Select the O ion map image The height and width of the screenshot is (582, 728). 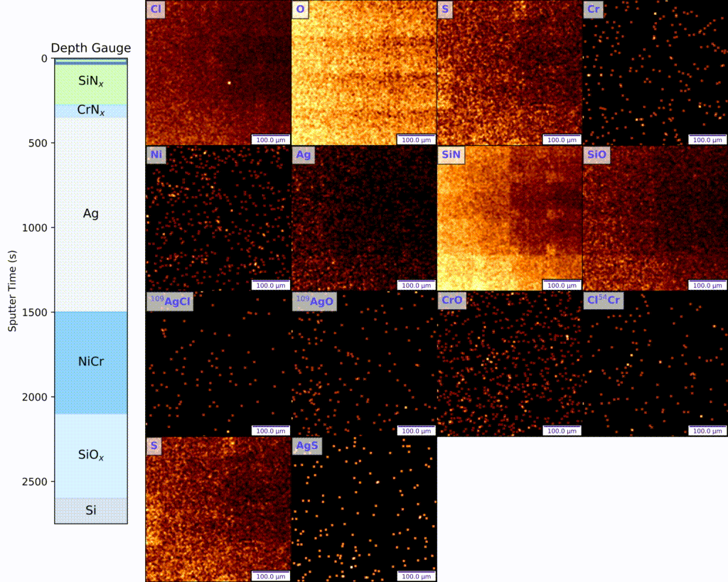pos(364,72)
